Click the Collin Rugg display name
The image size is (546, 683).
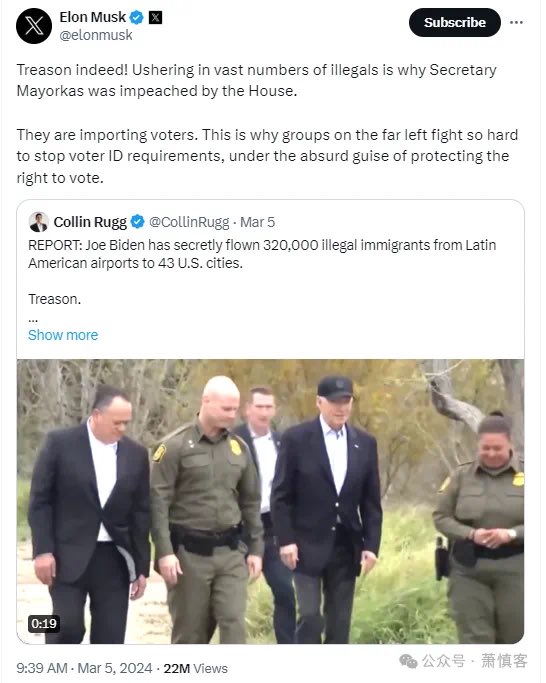click(x=90, y=222)
